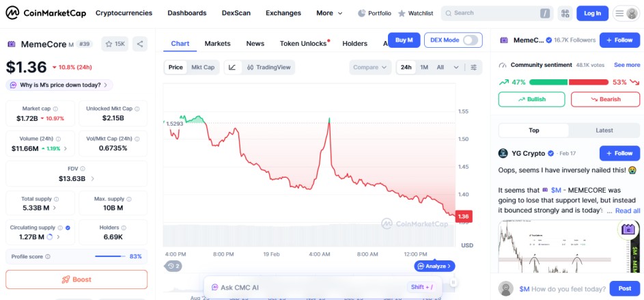Click the Search input field
This screenshot has height=300, width=644.
[x=497, y=13]
